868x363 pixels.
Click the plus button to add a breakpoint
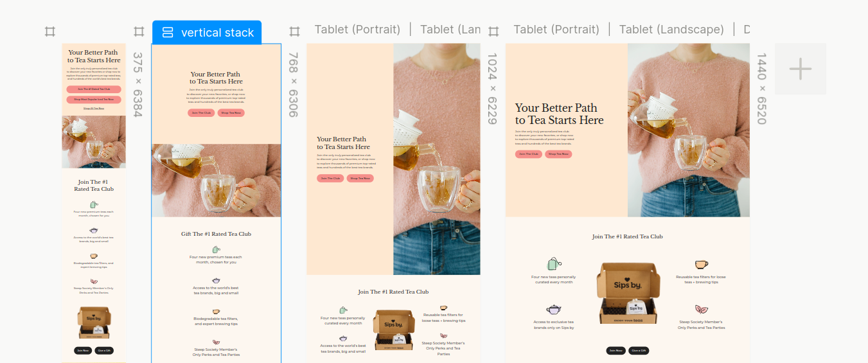tap(801, 69)
